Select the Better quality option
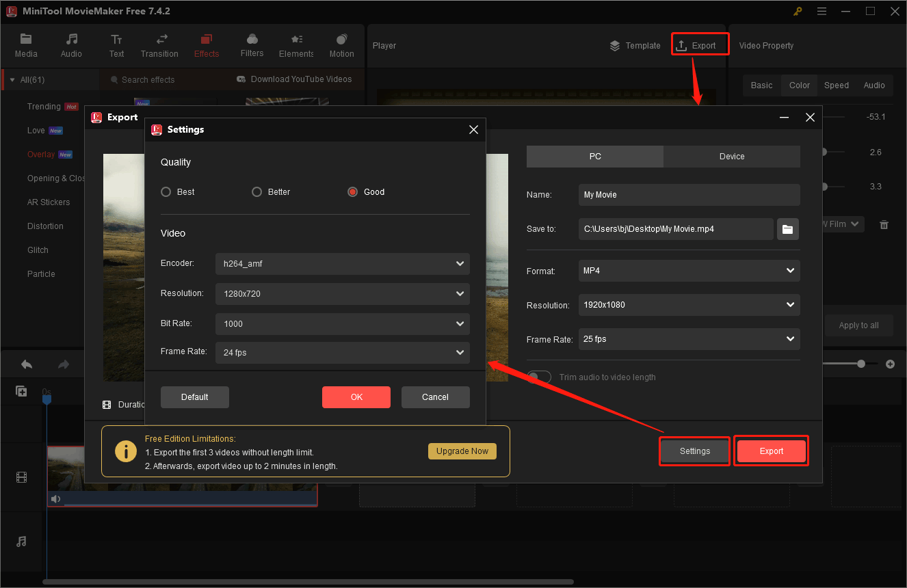The height and width of the screenshot is (588, 907). click(x=272, y=192)
